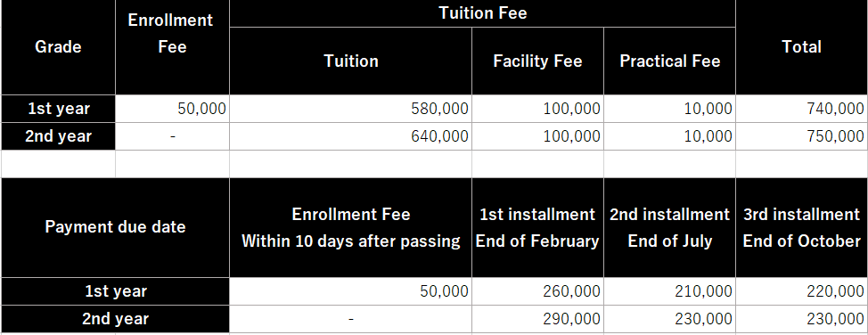This screenshot has width=868, height=335.
Task: Select the Facility Fee header cell
Action: click(537, 61)
